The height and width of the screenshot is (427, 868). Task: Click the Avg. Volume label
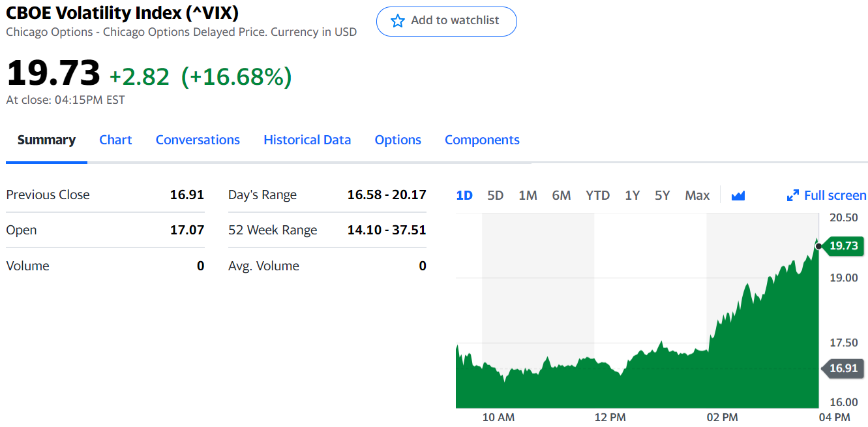[263, 266]
